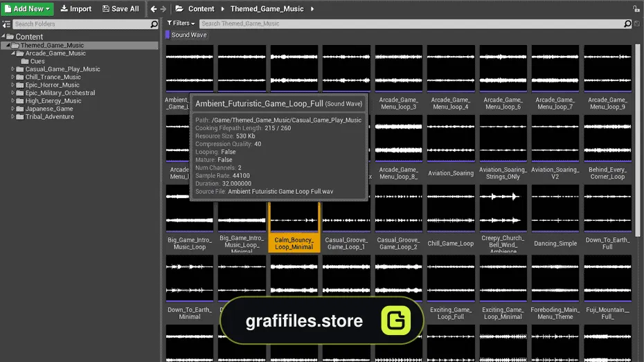The image size is (644, 362).
Task: Select Casual_Groove_Game_Loop_2 asset
Action: click(x=398, y=218)
